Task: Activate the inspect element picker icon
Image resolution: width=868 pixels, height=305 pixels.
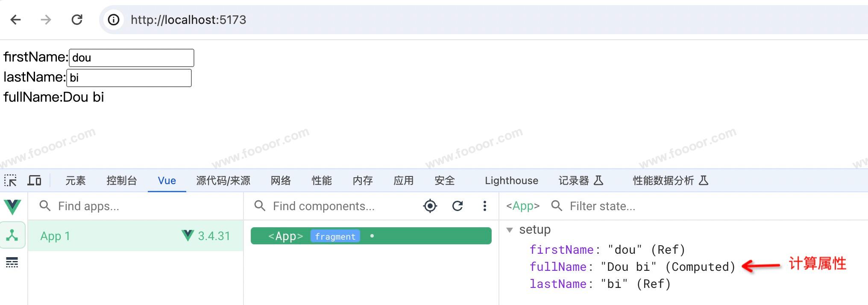Action: 10,181
